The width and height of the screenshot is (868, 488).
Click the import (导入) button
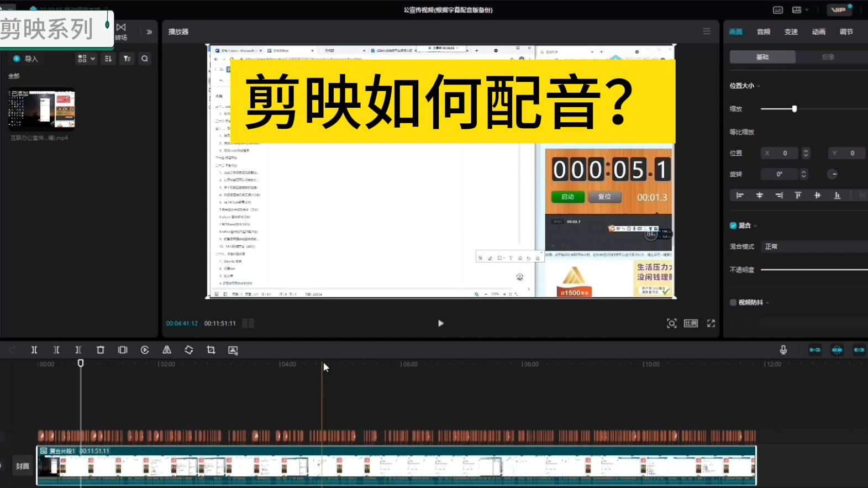pyautogui.click(x=26, y=59)
